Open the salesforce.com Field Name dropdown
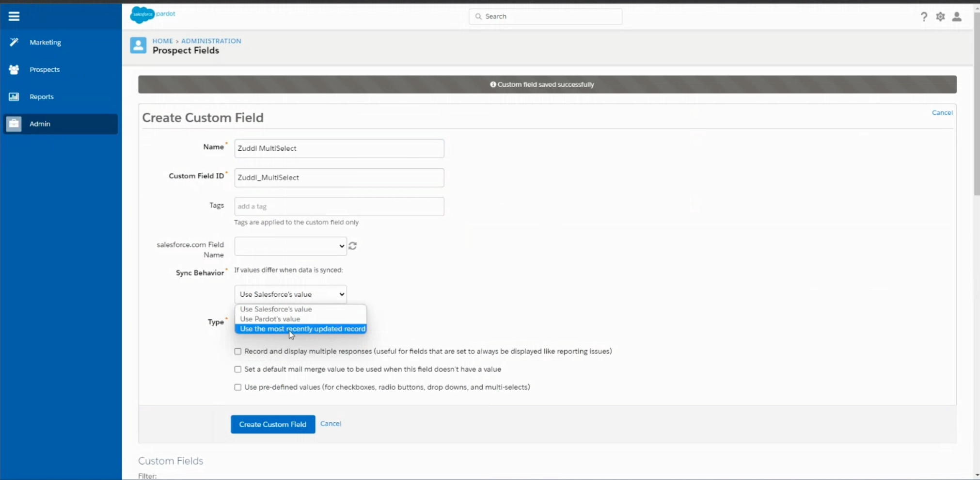This screenshot has width=980, height=480. (x=290, y=246)
